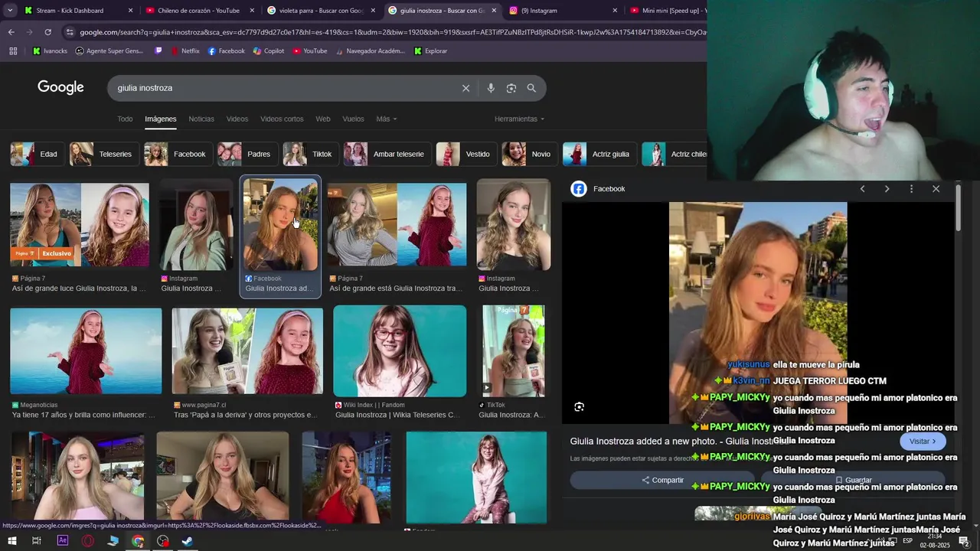Expand the Herramientas tools dropdown
The width and height of the screenshot is (980, 551).
(519, 119)
